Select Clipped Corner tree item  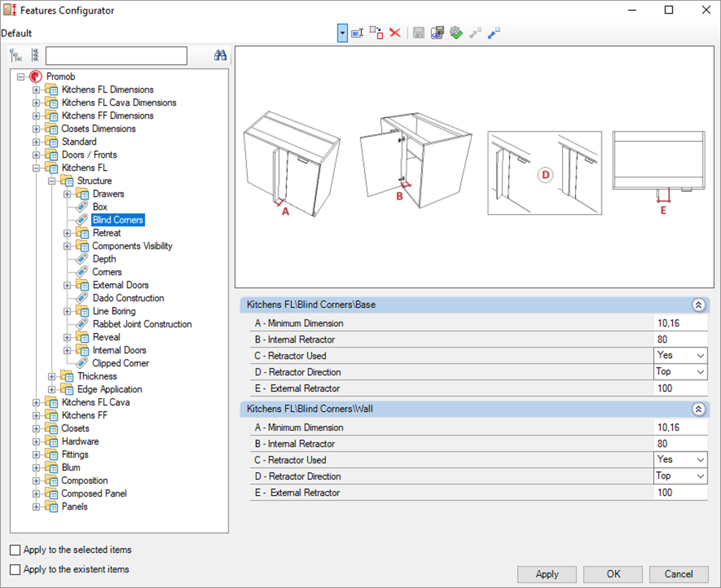coord(120,363)
